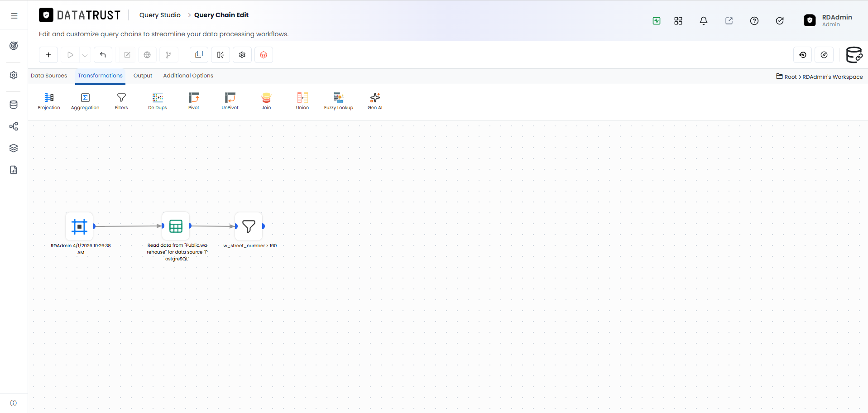Click the undo arrow toolbar button

coord(103,55)
